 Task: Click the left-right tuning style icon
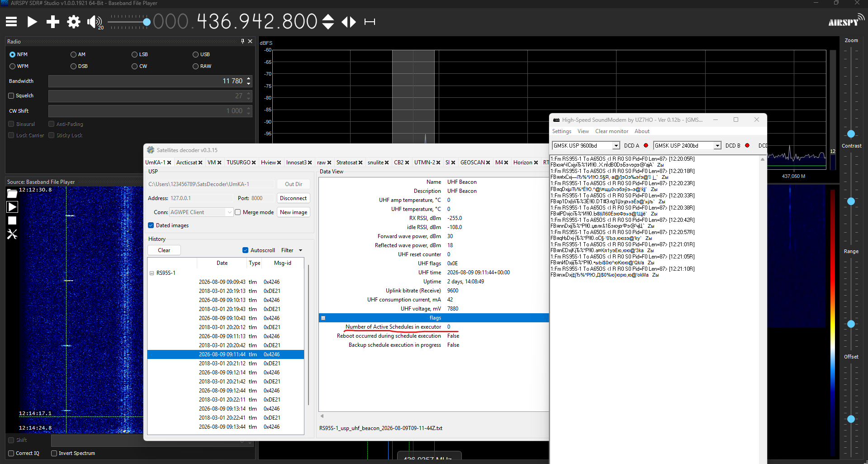(349, 22)
